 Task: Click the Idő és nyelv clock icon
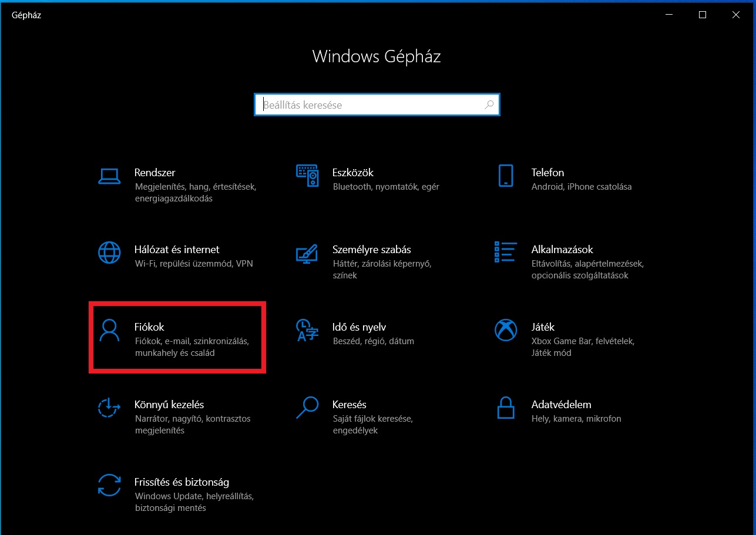(307, 330)
